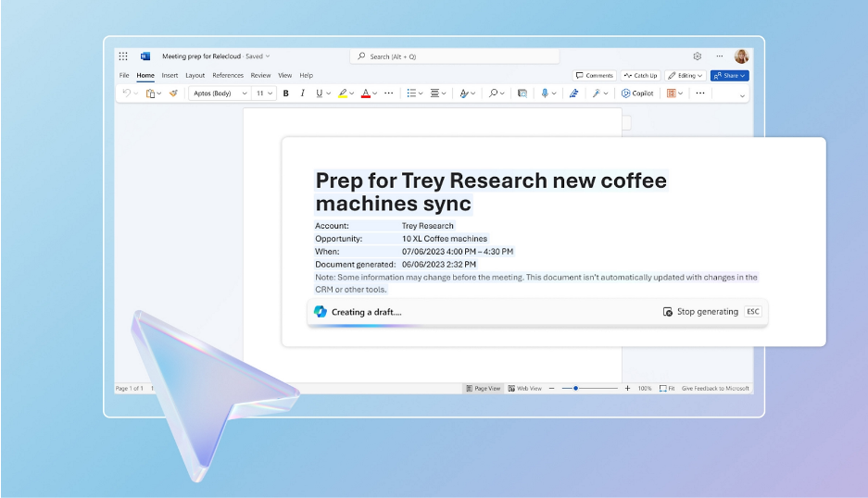Screen dimensions: 868x498
Task: Open the user account avatar
Action: tap(741, 56)
